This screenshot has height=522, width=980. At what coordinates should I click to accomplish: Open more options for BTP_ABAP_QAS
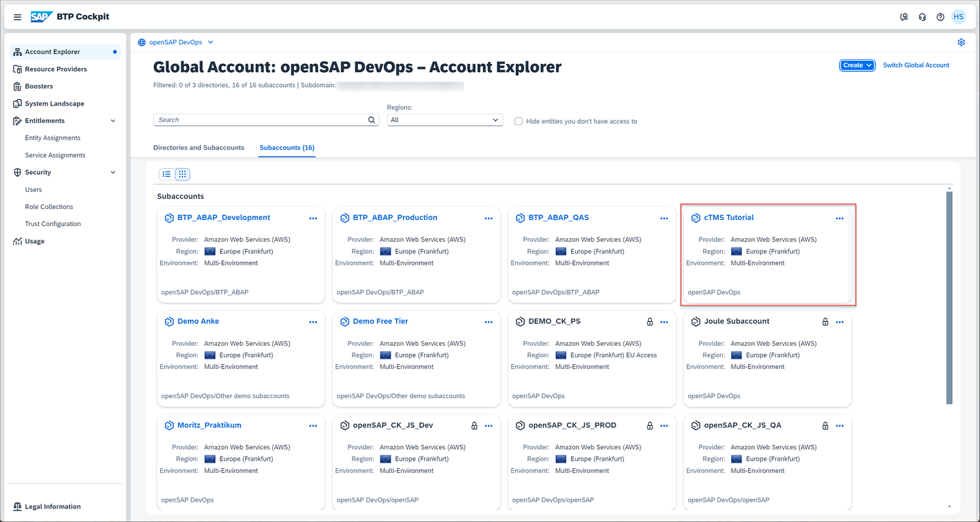(664, 218)
